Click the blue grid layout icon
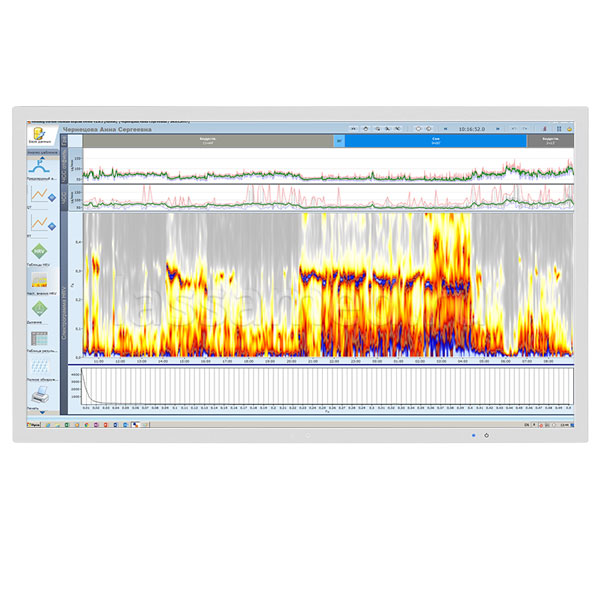The width and height of the screenshot is (600, 600). click(559, 129)
